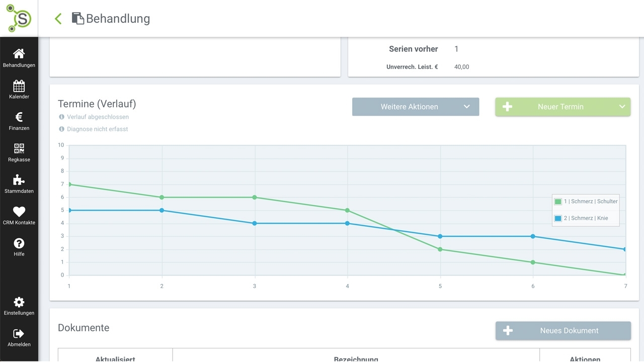Click the green Schulter data point at session 4
The width and height of the screenshot is (644, 362).
(x=348, y=210)
